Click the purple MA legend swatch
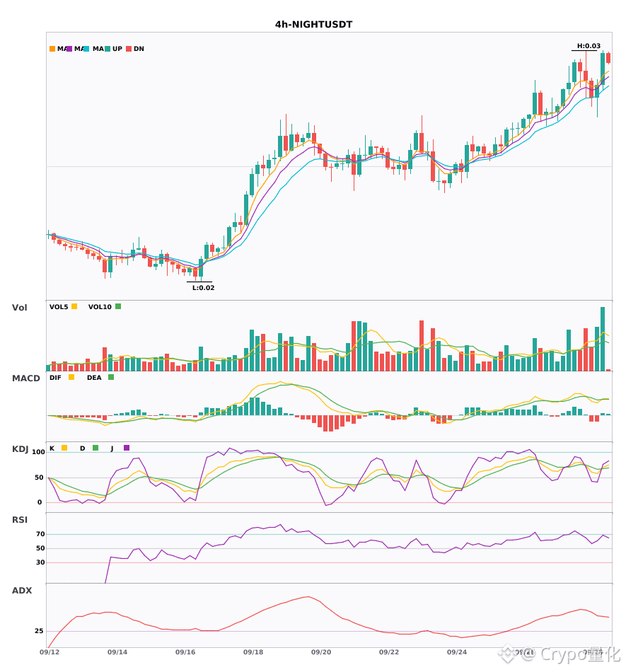This screenshot has height=672, width=626. coord(69,49)
